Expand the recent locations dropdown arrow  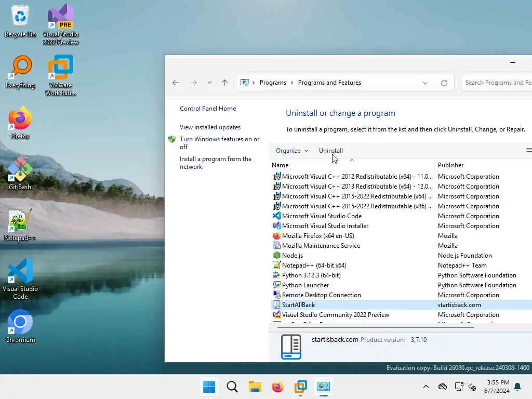(x=210, y=83)
